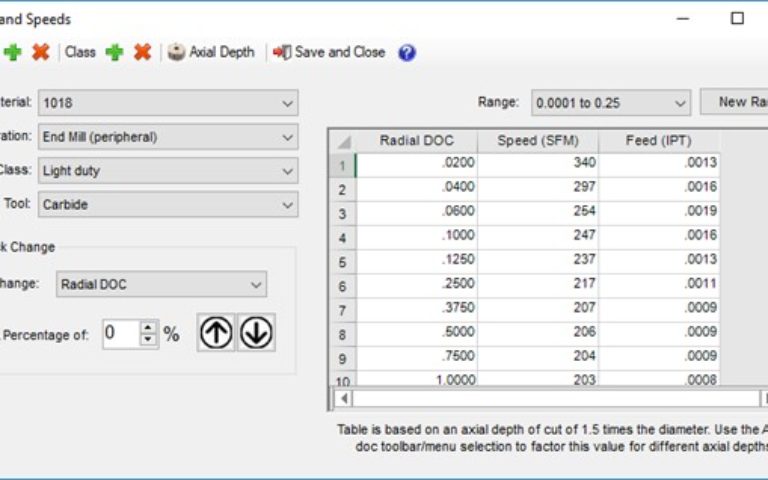Click Feed cell .0011
This screenshot has height=480, width=768.
point(659,286)
